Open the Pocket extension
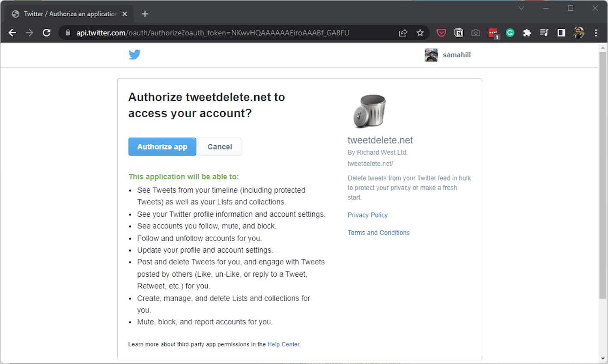 click(441, 33)
